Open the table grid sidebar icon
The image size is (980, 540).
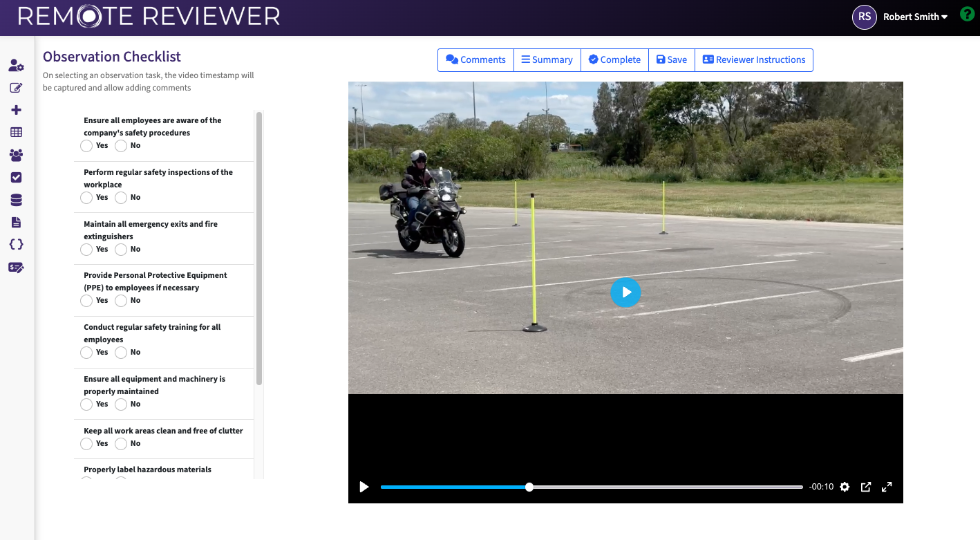point(16,132)
